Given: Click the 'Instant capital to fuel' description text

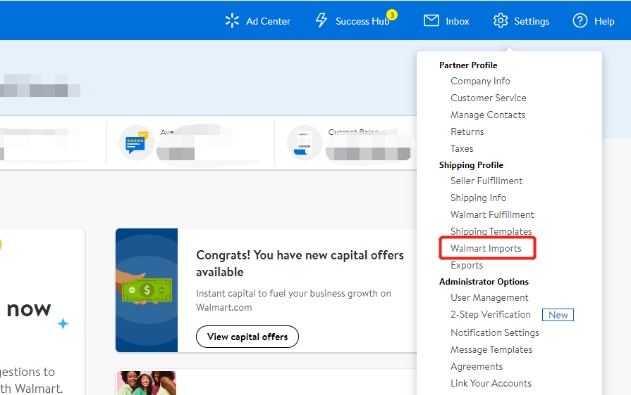Looking at the screenshot, I should point(293,300).
